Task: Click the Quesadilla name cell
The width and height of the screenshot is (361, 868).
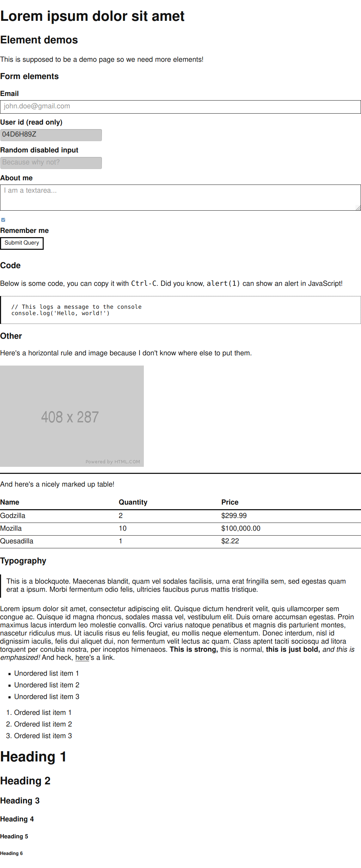Action: pos(17,541)
